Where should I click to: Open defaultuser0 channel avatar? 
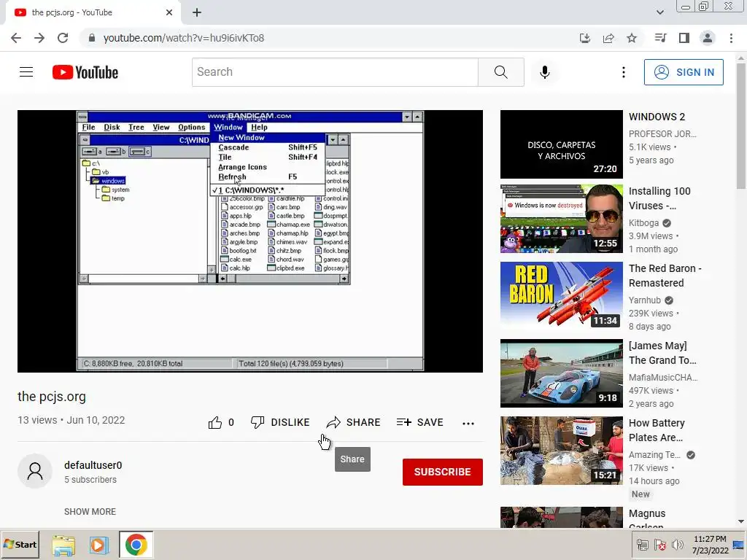point(35,471)
